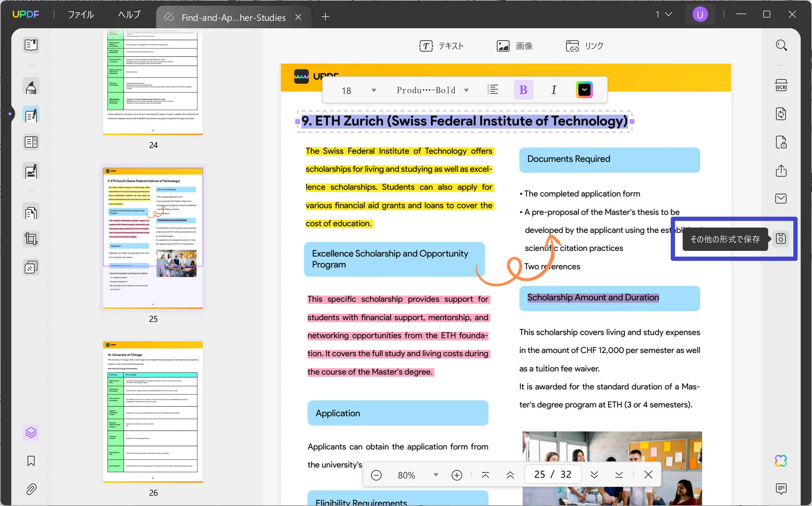812x506 pixels.
Task: Go to the previous page
Action: [x=510, y=475]
